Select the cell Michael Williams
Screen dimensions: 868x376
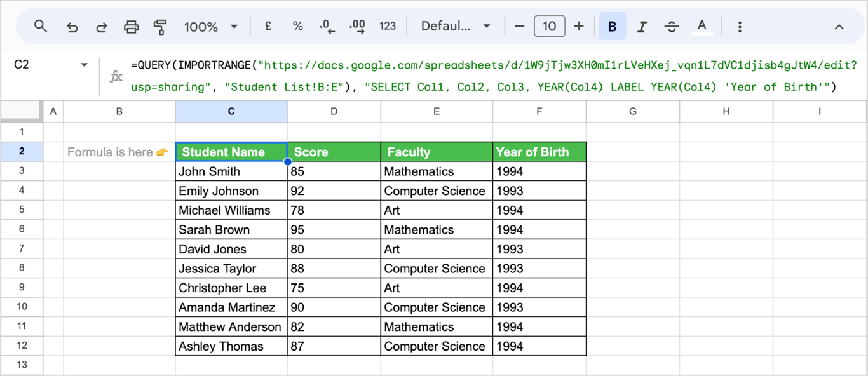(x=231, y=210)
